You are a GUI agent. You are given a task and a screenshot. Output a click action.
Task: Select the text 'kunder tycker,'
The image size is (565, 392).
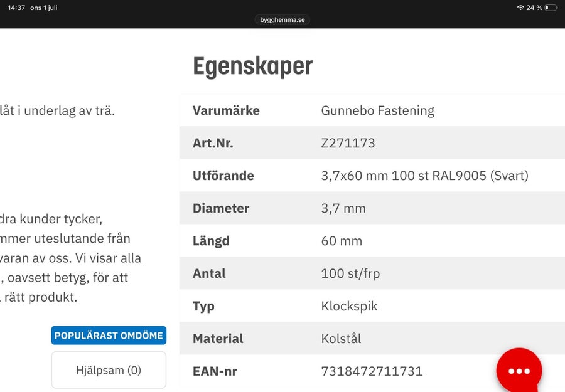click(61, 219)
